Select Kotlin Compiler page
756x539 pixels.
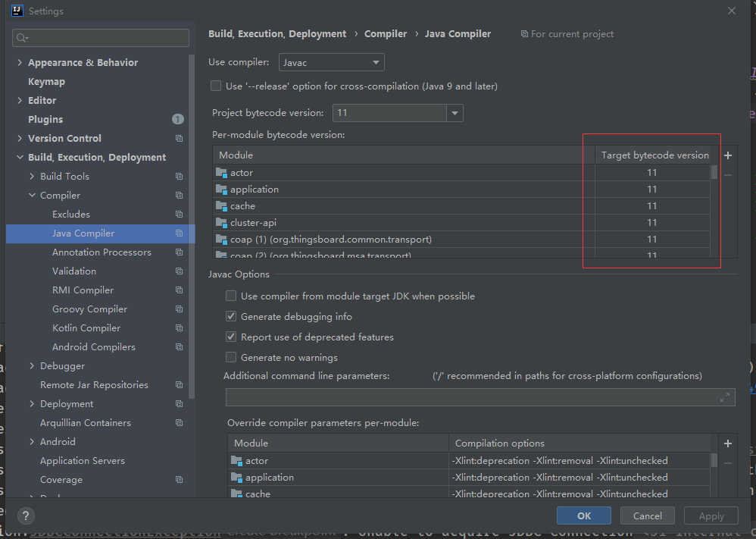[x=86, y=328]
